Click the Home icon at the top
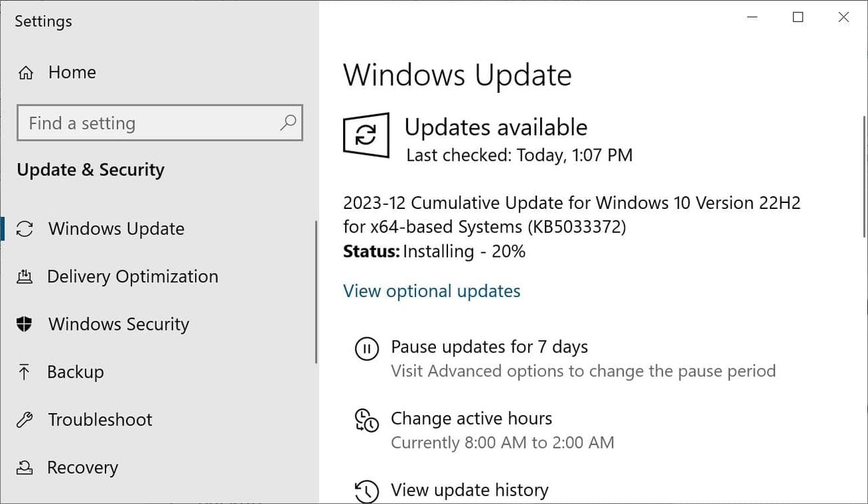The height and width of the screenshot is (504, 868). (x=25, y=71)
